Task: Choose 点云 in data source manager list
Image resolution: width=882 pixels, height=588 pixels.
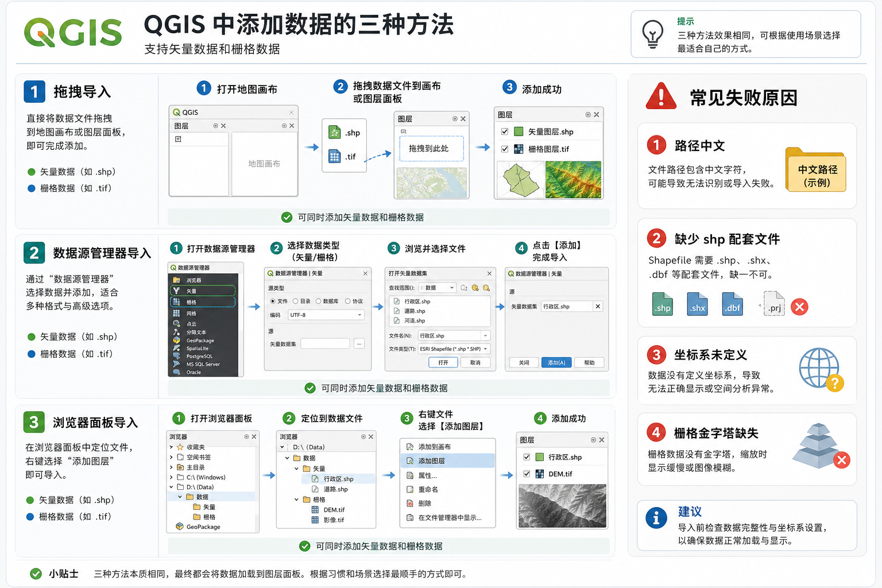Action: click(x=202, y=324)
